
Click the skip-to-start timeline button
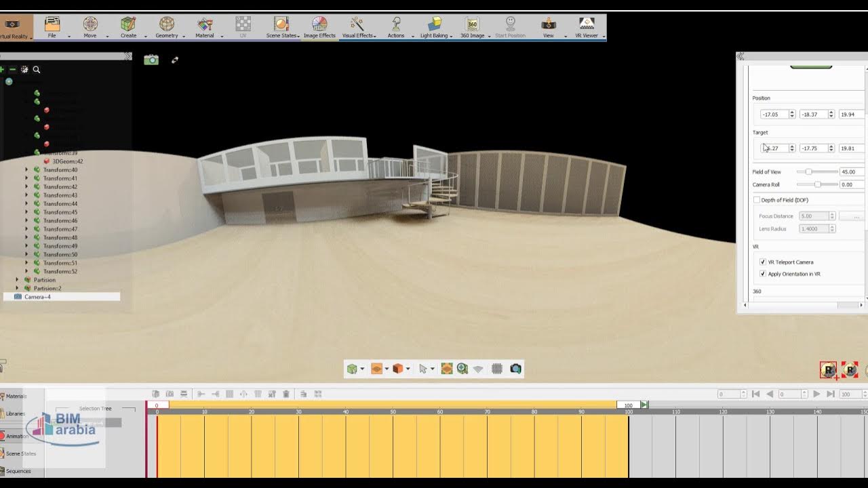[755, 394]
